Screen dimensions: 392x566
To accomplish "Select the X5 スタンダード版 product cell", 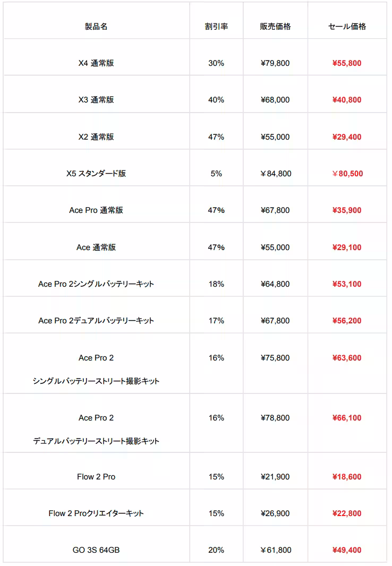I will coord(96,174).
